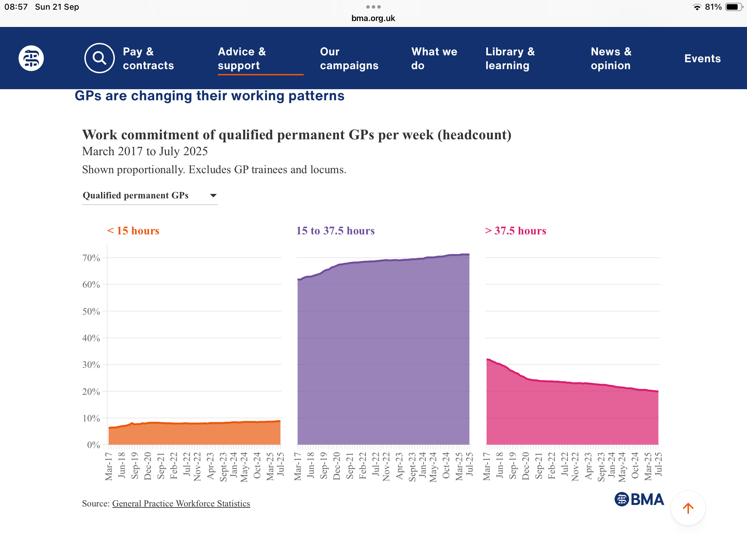Viewport: 747px width, 560px height.
Task: Click the BMA home logo icon
Action: 31,58
